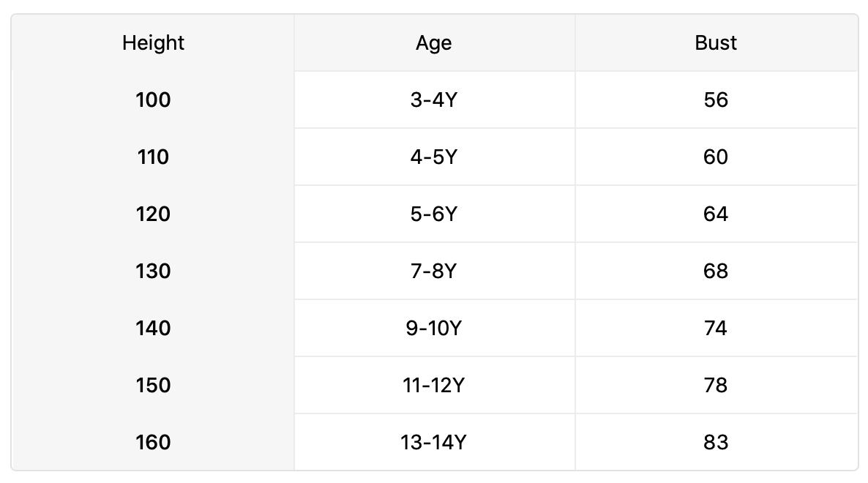Viewport: 868px width, 483px height.
Task: Click height value 160
Action: pyautogui.click(x=153, y=443)
